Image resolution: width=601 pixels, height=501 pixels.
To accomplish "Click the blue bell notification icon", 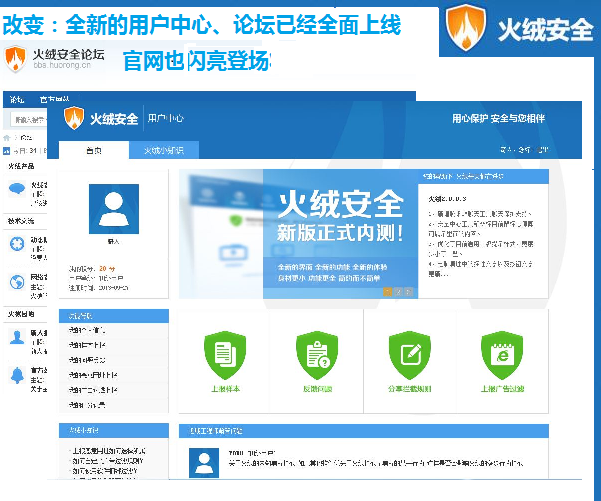I will point(17,375).
